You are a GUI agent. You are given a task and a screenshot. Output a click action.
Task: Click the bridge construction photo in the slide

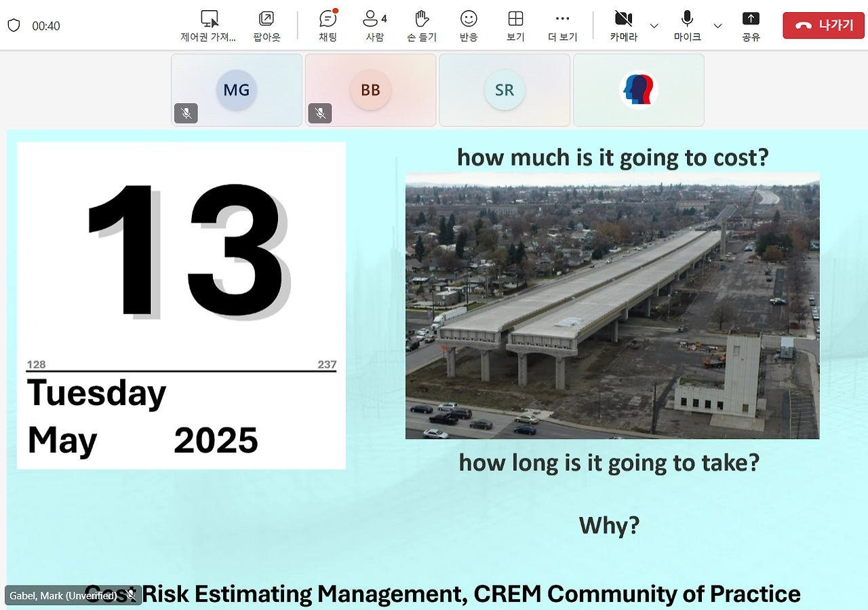click(612, 305)
